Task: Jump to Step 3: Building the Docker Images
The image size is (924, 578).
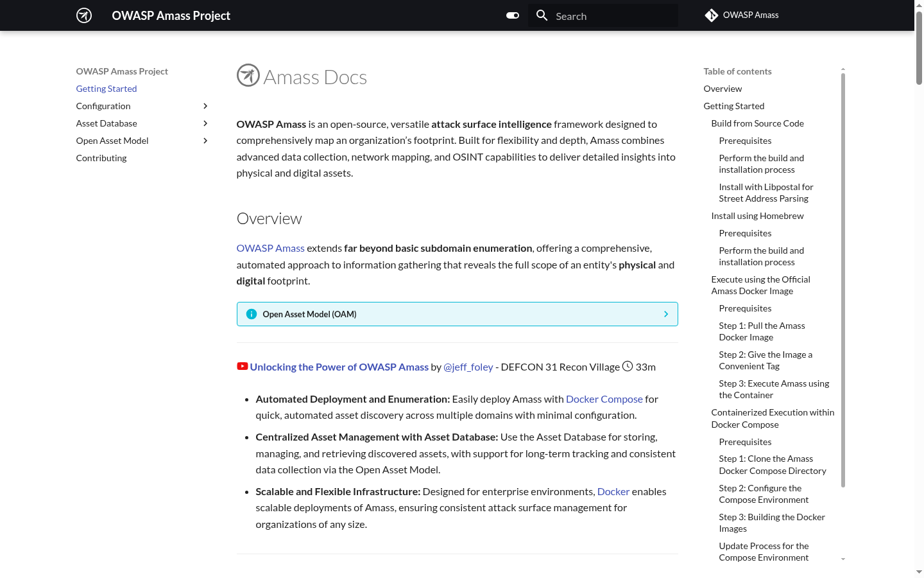Action: (x=772, y=523)
